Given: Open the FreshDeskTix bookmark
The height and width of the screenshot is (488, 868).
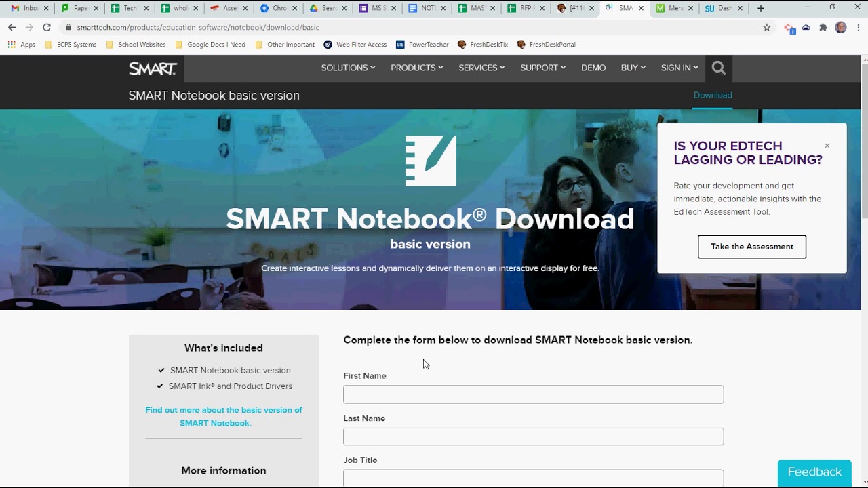Looking at the screenshot, I should click(x=483, y=45).
